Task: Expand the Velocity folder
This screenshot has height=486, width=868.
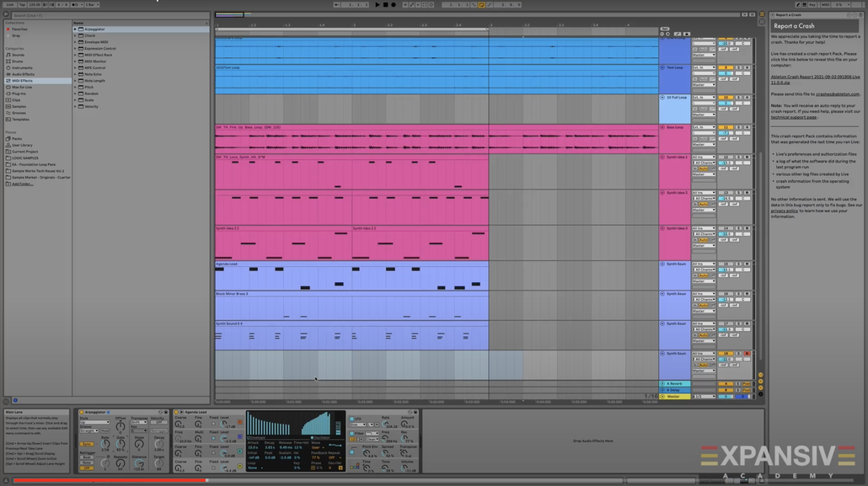Action: (x=75, y=106)
